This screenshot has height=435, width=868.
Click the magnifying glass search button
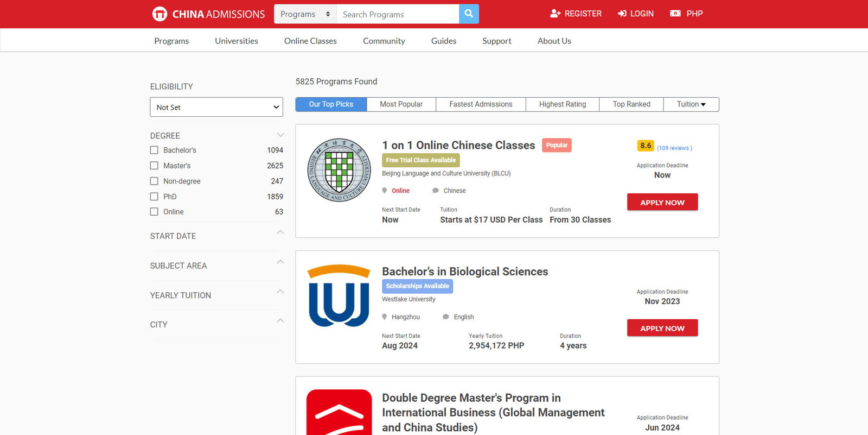[x=469, y=14]
